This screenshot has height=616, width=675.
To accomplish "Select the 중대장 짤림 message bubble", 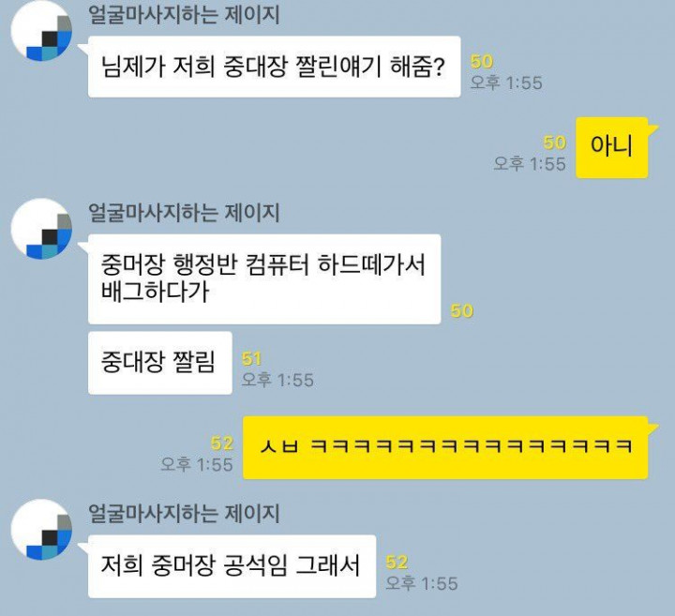I will [159, 363].
